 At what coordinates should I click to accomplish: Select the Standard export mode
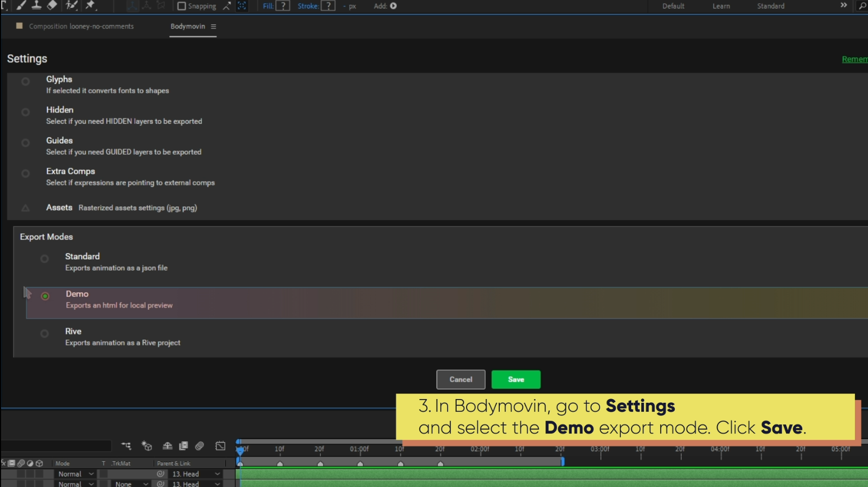click(x=45, y=259)
